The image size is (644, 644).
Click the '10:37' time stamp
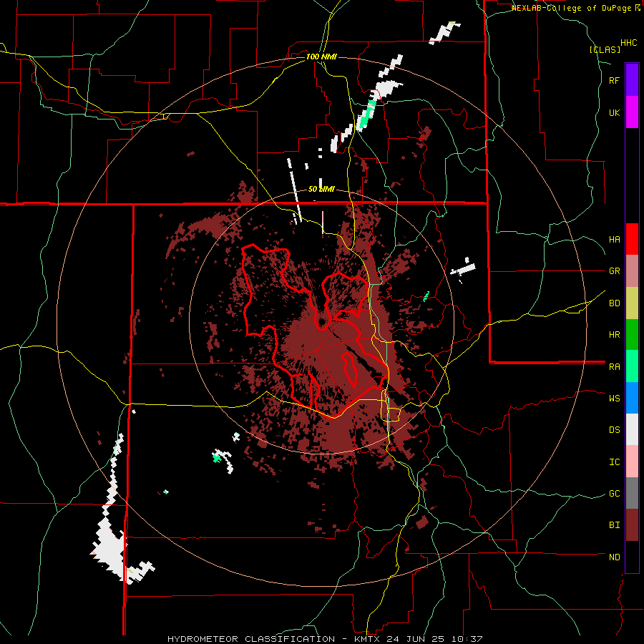468,639
